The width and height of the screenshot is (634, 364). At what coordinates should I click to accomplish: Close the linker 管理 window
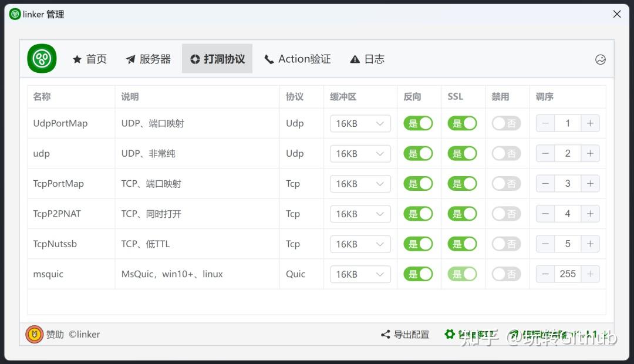click(x=617, y=14)
